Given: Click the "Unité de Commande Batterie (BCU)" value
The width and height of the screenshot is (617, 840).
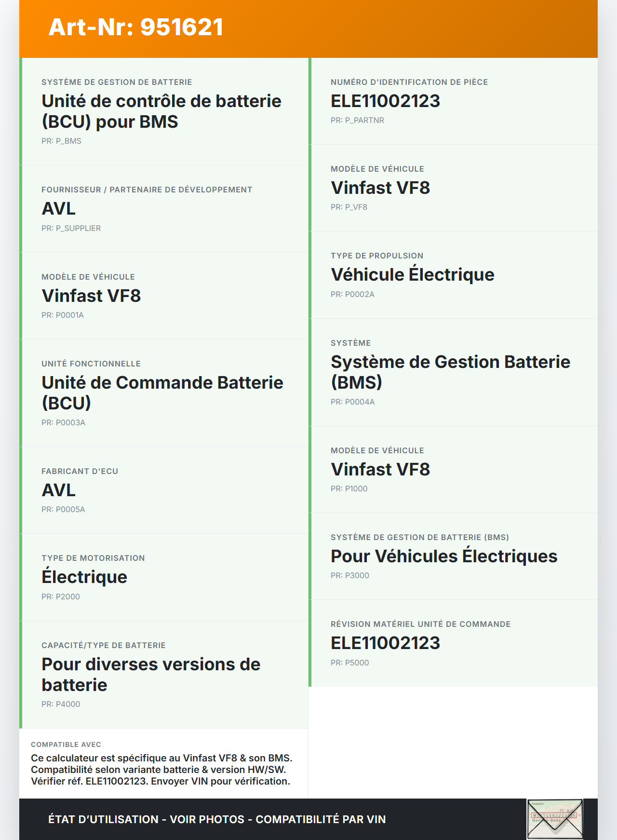Looking at the screenshot, I should point(162,393).
